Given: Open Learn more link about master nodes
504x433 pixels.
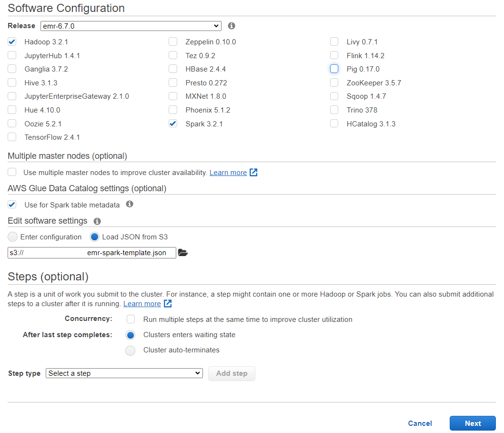Looking at the screenshot, I should (228, 173).
